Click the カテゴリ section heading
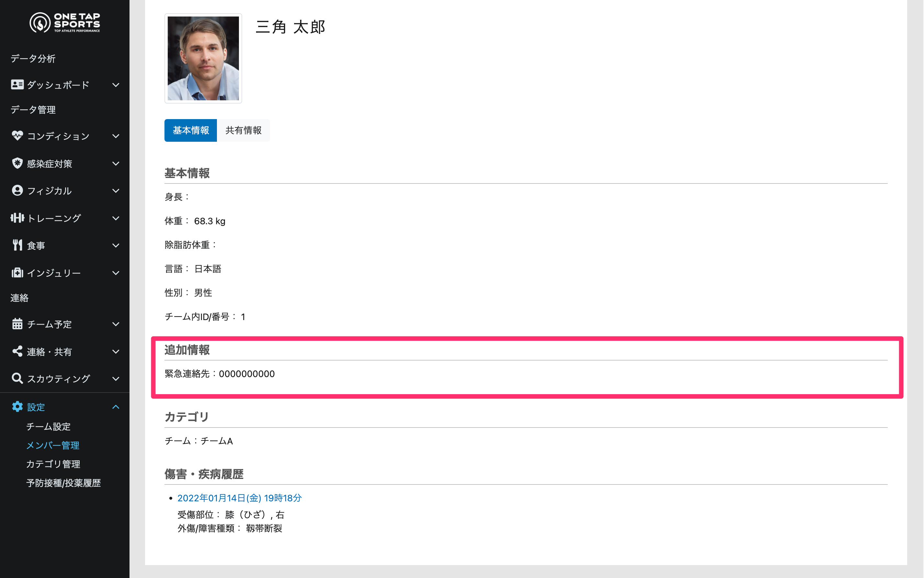Image resolution: width=924 pixels, height=578 pixels. pos(186,417)
